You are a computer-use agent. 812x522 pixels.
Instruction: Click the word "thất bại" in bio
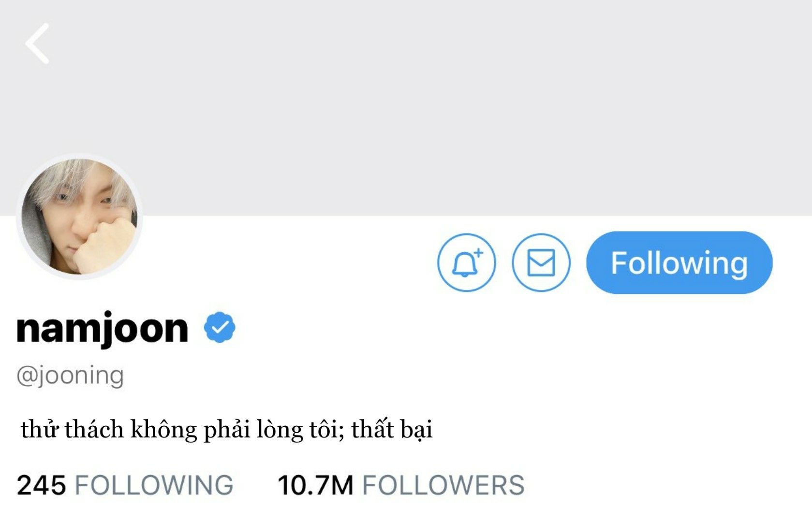pyautogui.click(x=392, y=429)
